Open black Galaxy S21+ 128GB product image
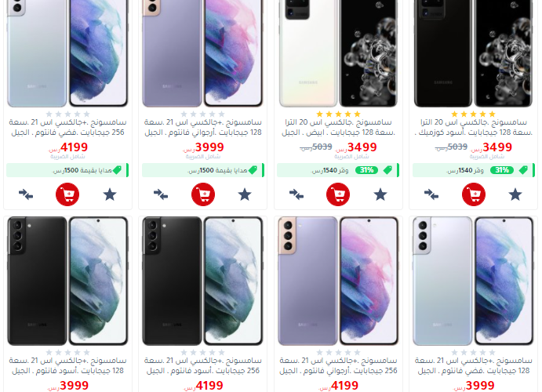Screen dimensions: 542x392 [67, 281]
